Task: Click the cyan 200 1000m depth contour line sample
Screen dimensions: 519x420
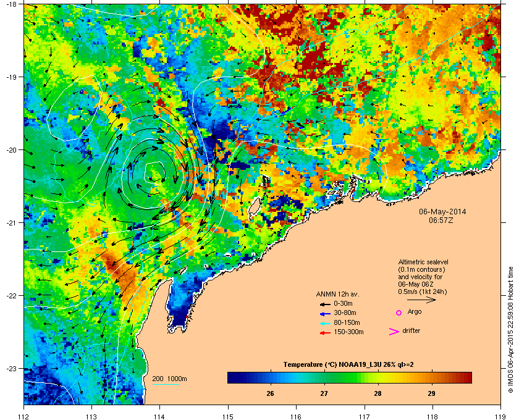Action: pyautogui.click(x=166, y=385)
